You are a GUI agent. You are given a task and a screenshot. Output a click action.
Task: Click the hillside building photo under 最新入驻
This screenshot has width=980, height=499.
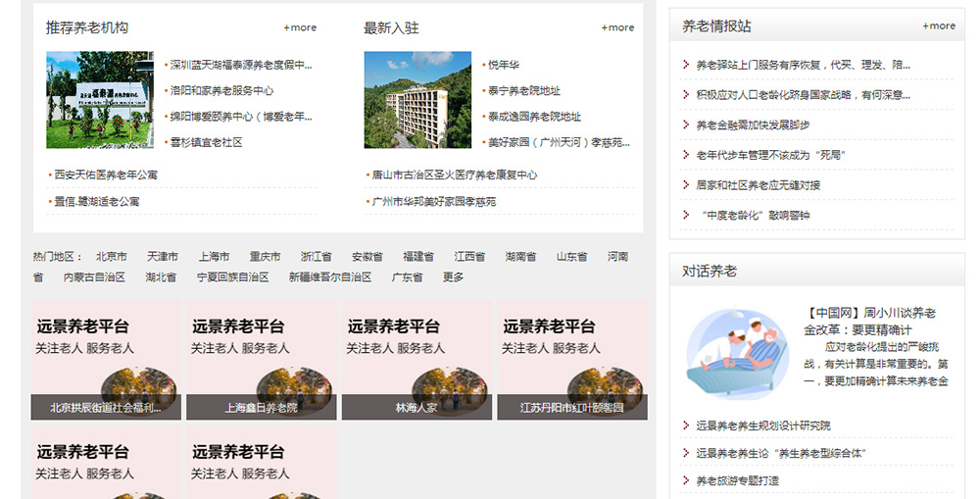pyautogui.click(x=417, y=100)
